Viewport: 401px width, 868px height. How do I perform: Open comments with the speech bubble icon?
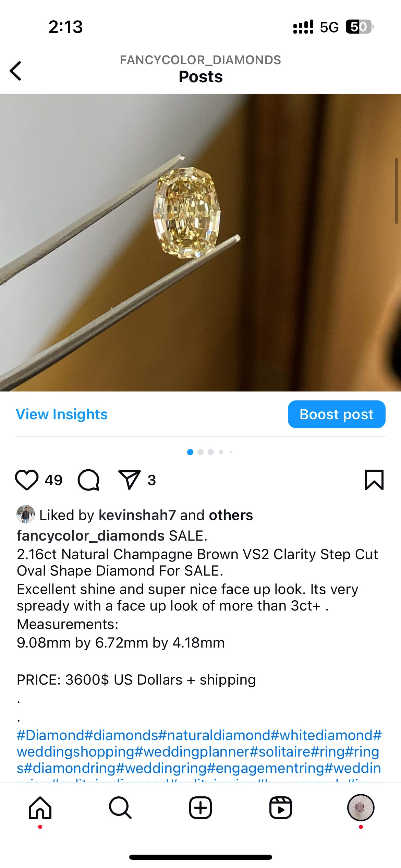click(89, 480)
